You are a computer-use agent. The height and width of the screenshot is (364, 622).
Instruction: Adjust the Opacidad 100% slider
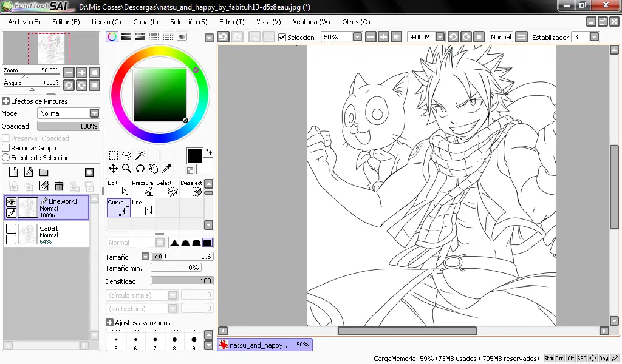click(68, 126)
